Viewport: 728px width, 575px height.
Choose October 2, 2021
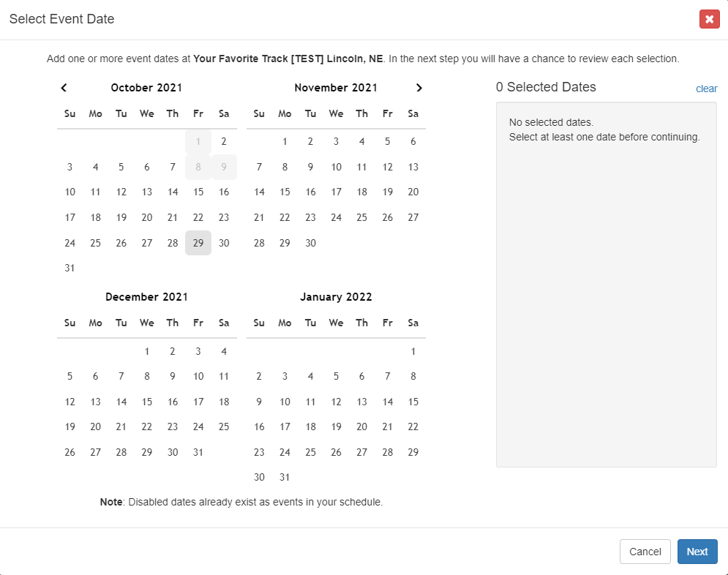[x=224, y=141]
